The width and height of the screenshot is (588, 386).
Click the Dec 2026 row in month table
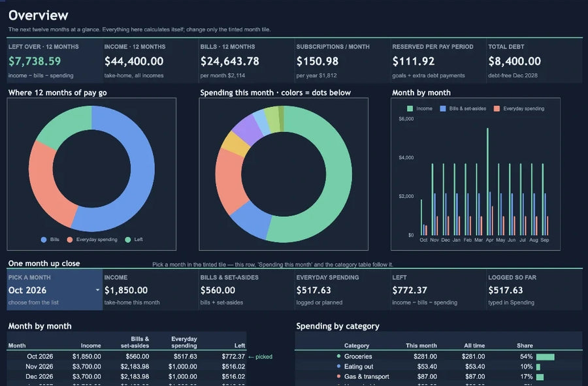pyautogui.click(x=127, y=377)
